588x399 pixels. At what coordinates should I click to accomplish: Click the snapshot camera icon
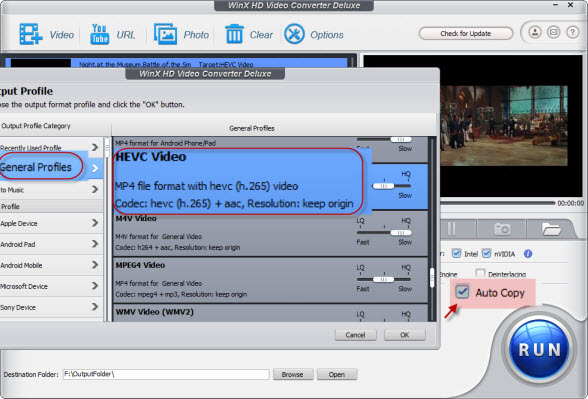(x=502, y=228)
